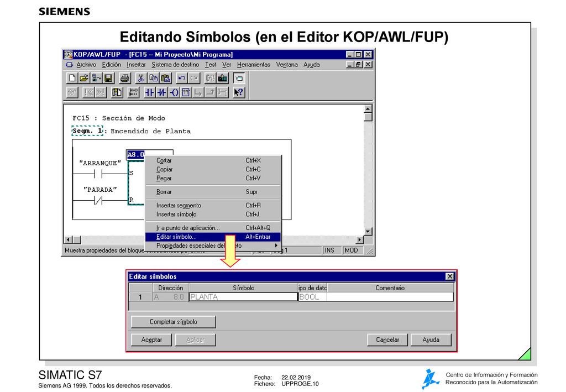This screenshot has width=566, height=392.
Task: Click the Ayuda button in Editar símbolos
Action: pos(431,339)
